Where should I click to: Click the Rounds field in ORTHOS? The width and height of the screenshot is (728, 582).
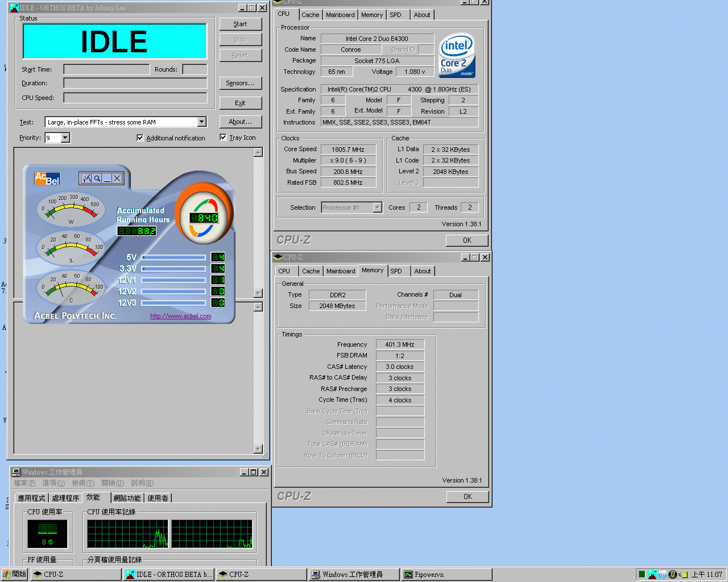[195, 69]
